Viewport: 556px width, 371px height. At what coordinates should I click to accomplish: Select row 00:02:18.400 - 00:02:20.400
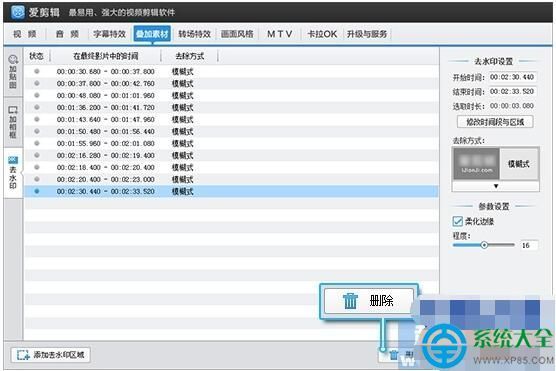231,167
